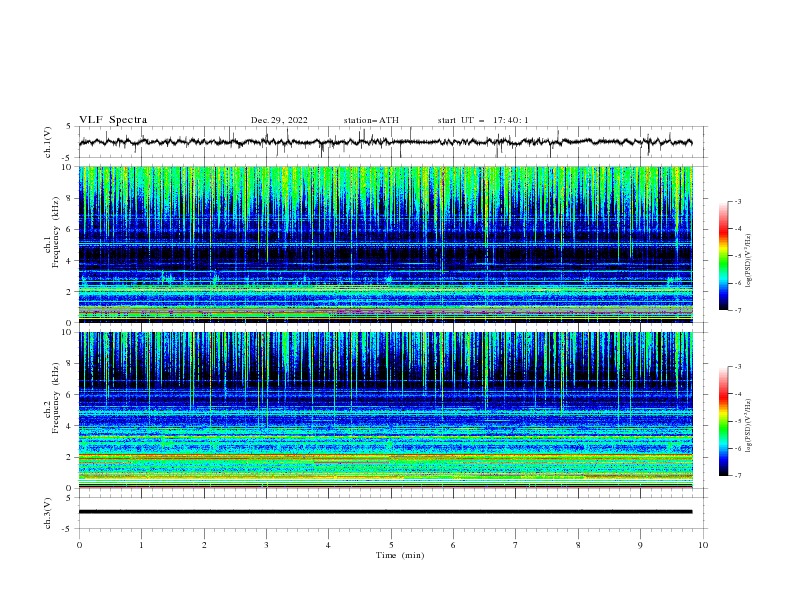Click the "-6" tick on the ch.2 colorbar
The image size is (792, 612).
[738, 448]
